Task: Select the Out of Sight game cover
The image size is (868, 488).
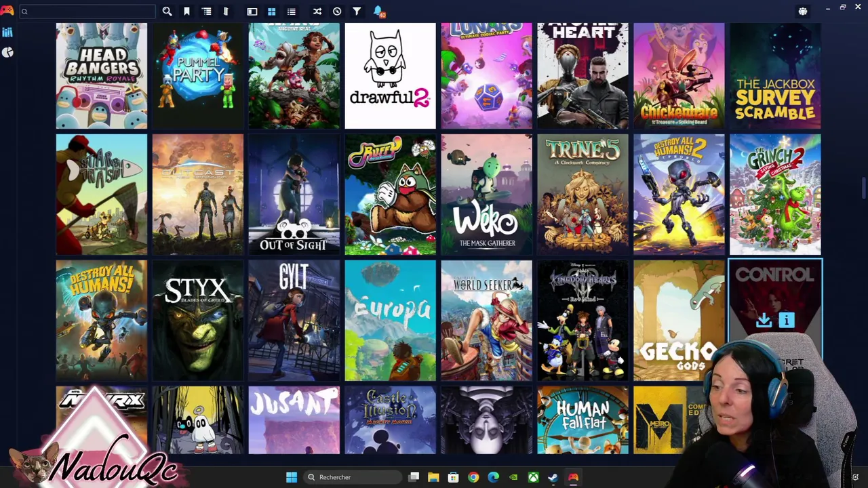Action: tap(294, 195)
